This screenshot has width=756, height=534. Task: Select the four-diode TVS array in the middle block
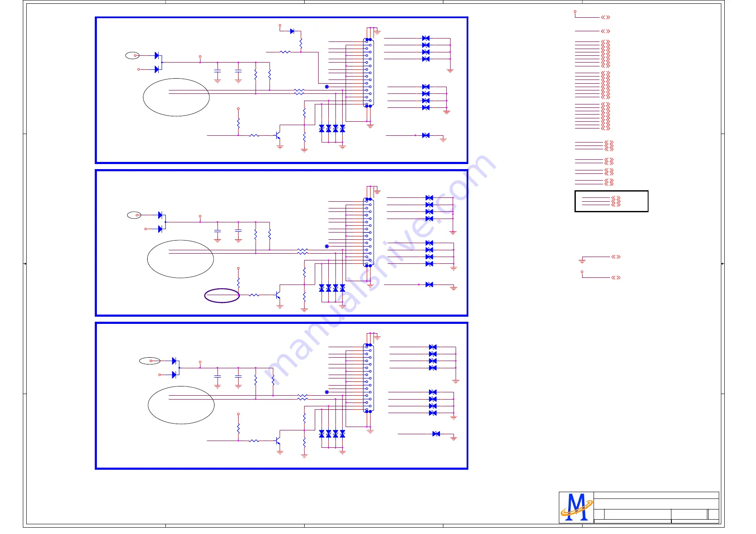point(332,288)
